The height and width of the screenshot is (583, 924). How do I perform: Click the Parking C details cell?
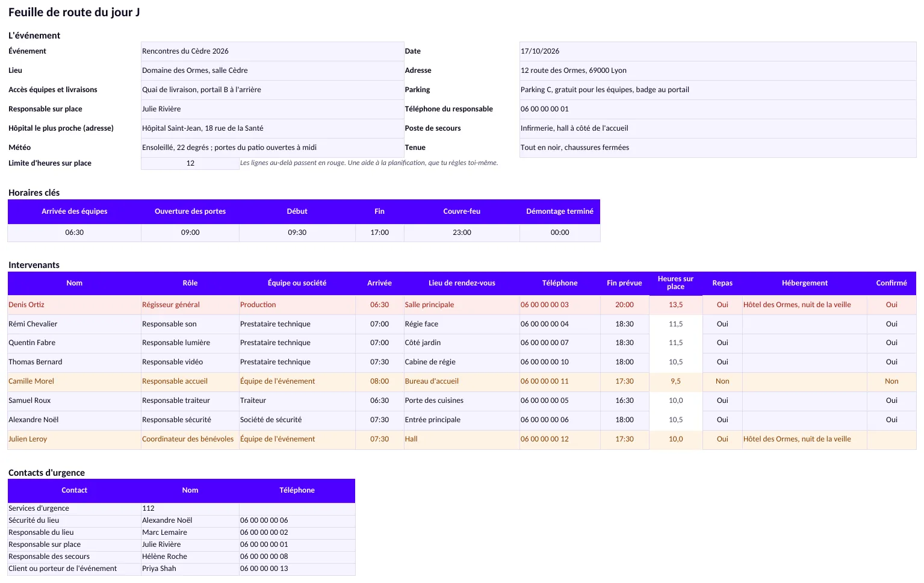click(718, 90)
